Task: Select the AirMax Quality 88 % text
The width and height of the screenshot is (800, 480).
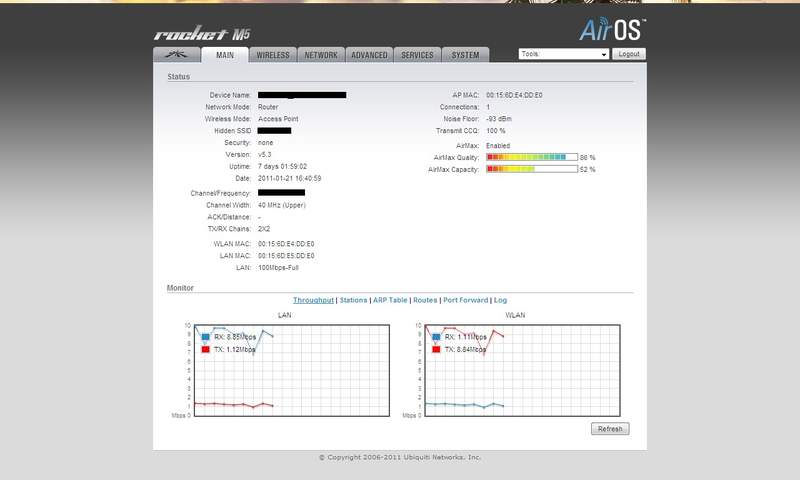Action: pos(588,158)
